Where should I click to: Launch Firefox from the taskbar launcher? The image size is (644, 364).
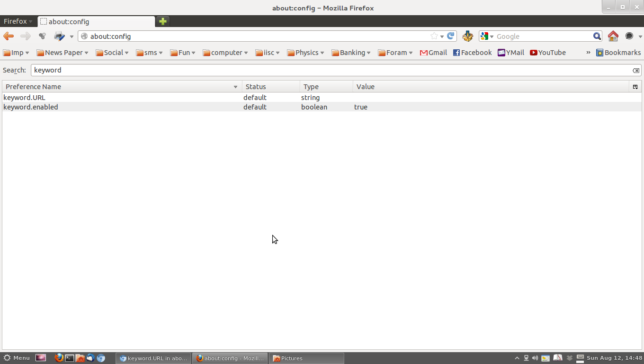coord(59,358)
